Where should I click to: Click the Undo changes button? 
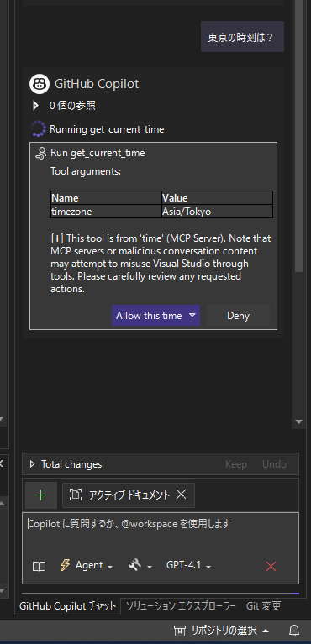[274, 464]
